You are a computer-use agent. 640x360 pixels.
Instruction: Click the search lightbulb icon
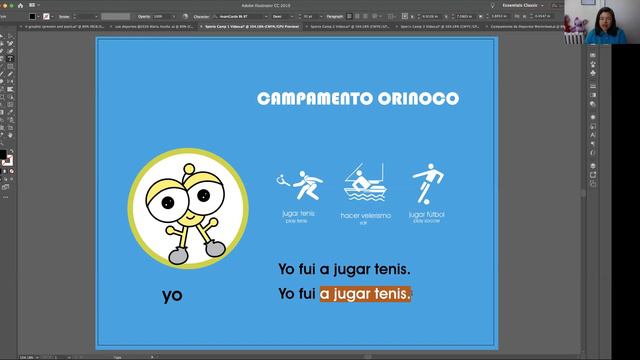coord(493,5)
